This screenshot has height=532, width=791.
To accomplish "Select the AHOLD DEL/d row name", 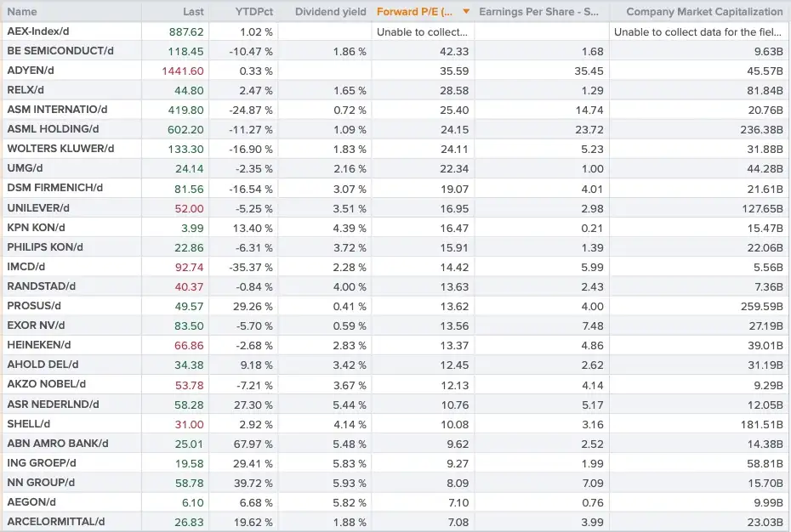I will pyautogui.click(x=43, y=365).
